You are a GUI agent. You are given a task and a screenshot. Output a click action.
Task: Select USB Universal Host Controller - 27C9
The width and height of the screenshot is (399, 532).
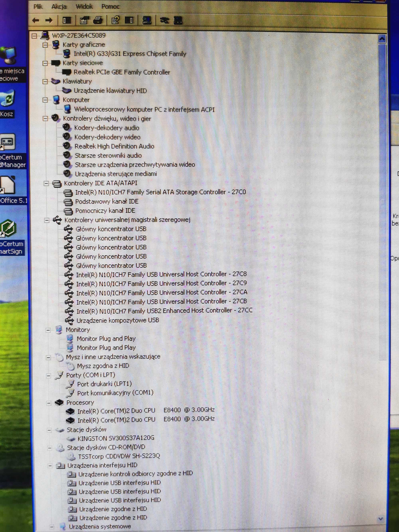(x=161, y=284)
